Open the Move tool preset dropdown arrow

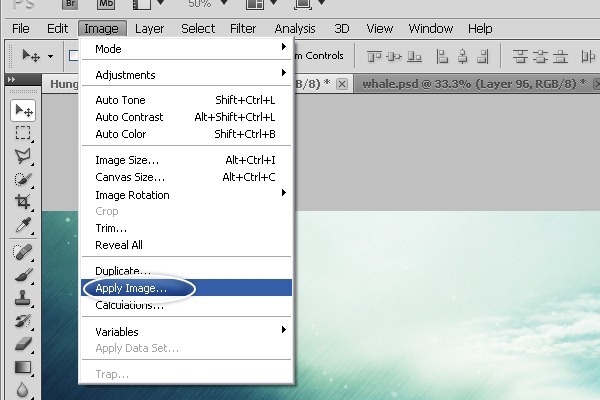[x=50, y=56]
